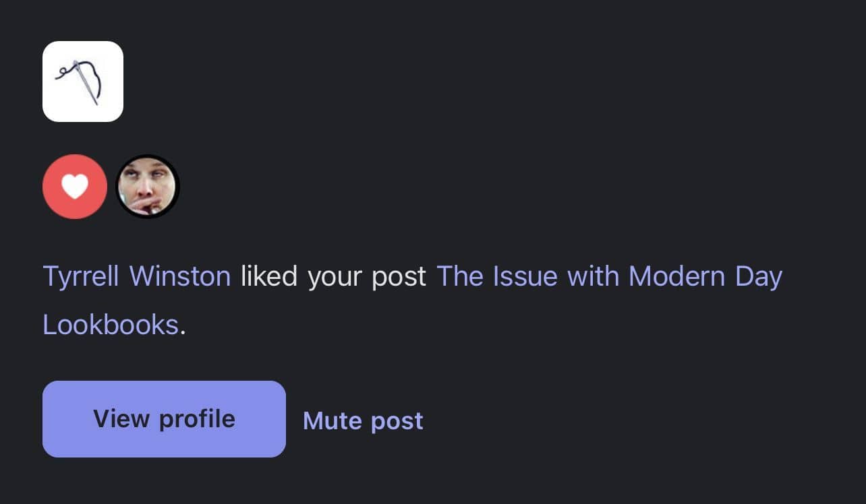Mute post notifications via Mute post
This screenshot has width=866, height=504.
[363, 420]
